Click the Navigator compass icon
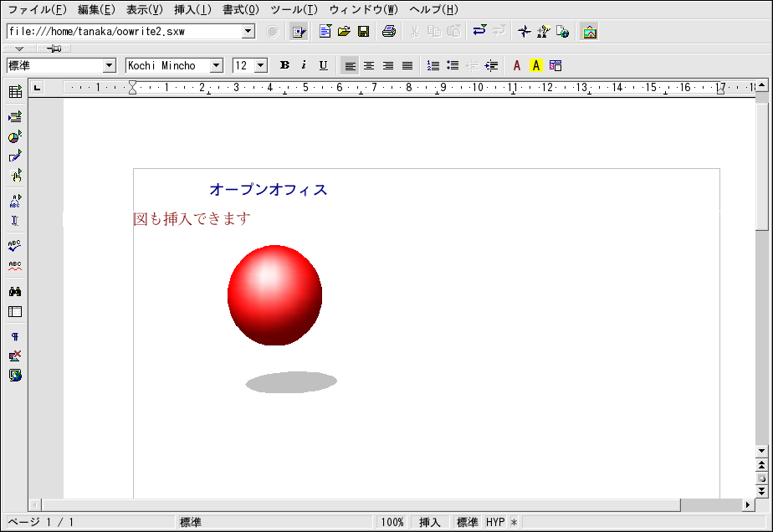The image size is (773, 532). [x=524, y=32]
